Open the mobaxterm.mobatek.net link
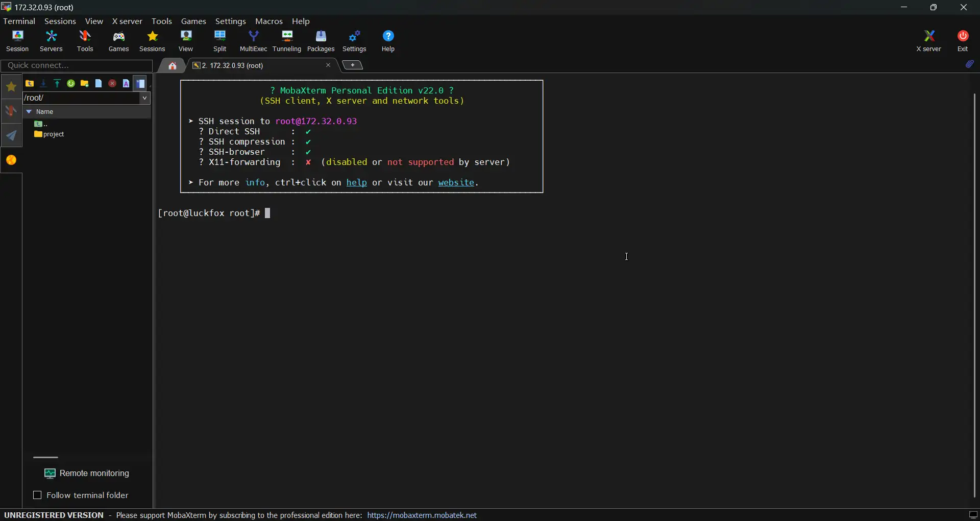Viewport: 980px width, 521px height. (422, 515)
